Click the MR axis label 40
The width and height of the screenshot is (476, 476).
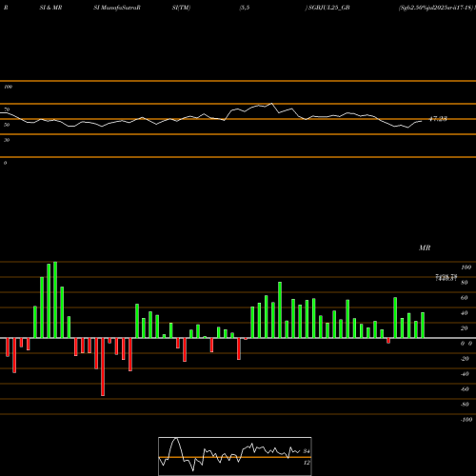(x=465, y=313)
